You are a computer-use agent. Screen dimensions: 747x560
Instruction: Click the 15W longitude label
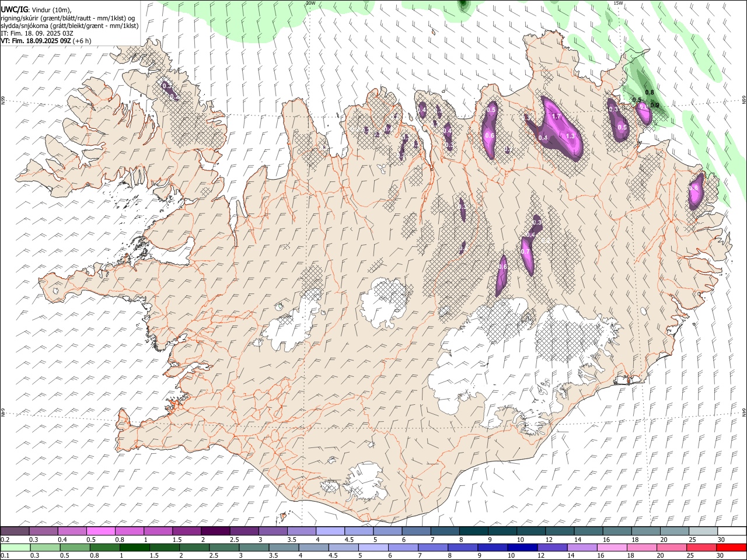coord(618,3)
